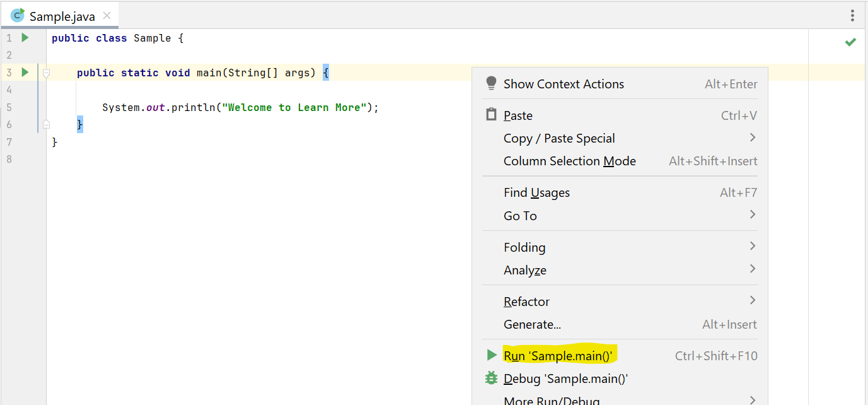Screen dimensions: 868x405
Task: Open the Refactor menu entry
Action: 620,301
